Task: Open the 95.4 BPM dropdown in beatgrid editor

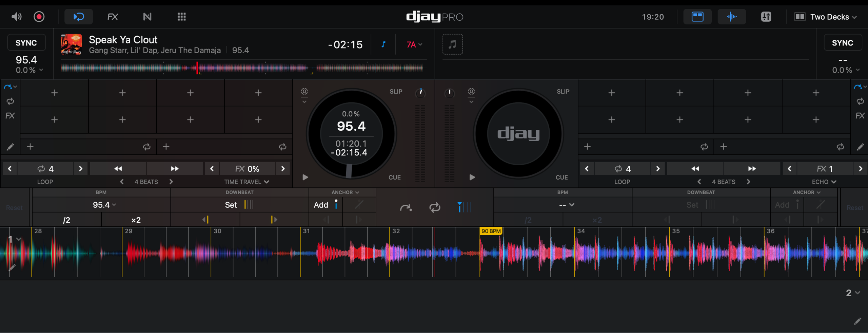Action: (x=104, y=205)
